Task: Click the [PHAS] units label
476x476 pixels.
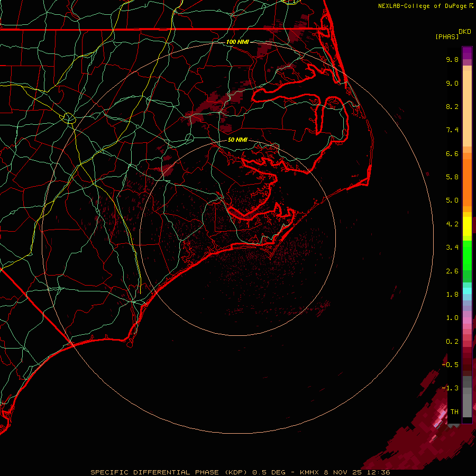Action: click(x=447, y=36)
